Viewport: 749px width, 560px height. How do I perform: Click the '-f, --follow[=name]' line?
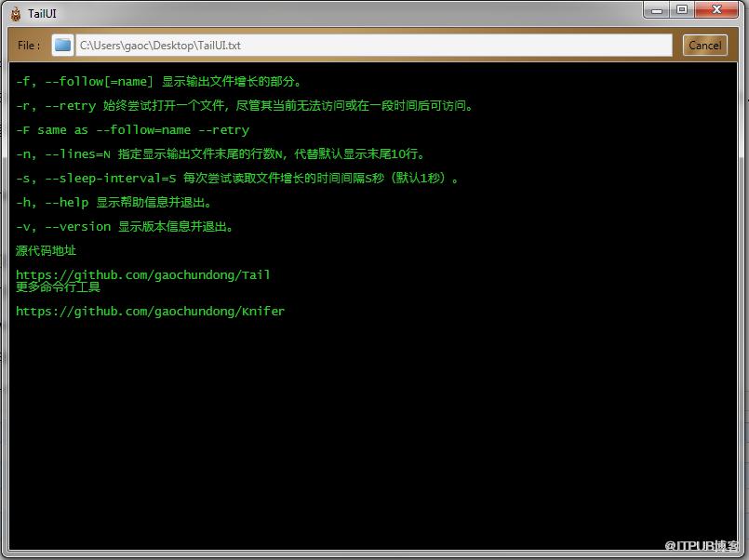click(x=159, y=82)
